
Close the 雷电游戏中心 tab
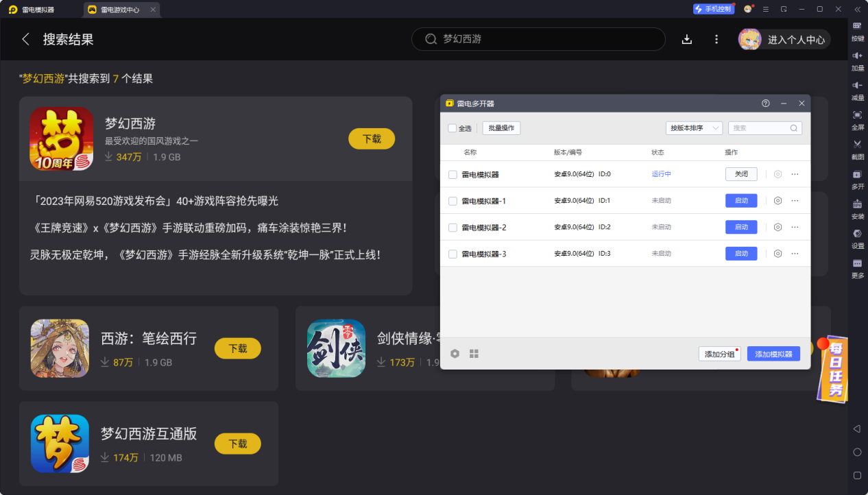(153, 10)
